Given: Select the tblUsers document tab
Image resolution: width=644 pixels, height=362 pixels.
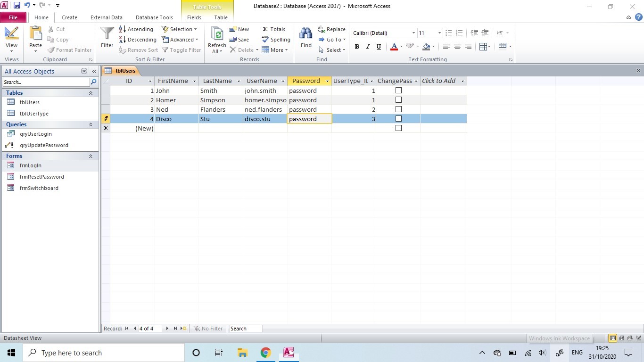Looking at the screenshot, I should [121, 71].
